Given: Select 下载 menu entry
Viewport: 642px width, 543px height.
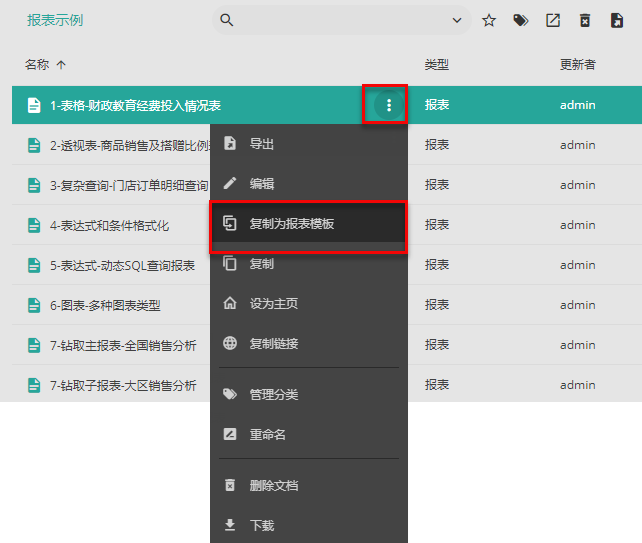Looking at the screenshot, I should point(309,525).
